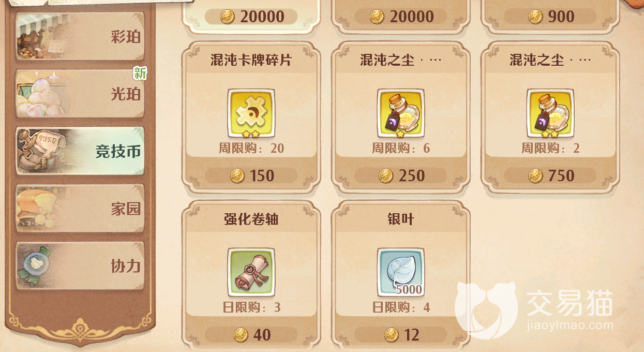Select the 银叶 silver leaf icon
The width and height of the screenshot is (644, 352).
(401, 272)
